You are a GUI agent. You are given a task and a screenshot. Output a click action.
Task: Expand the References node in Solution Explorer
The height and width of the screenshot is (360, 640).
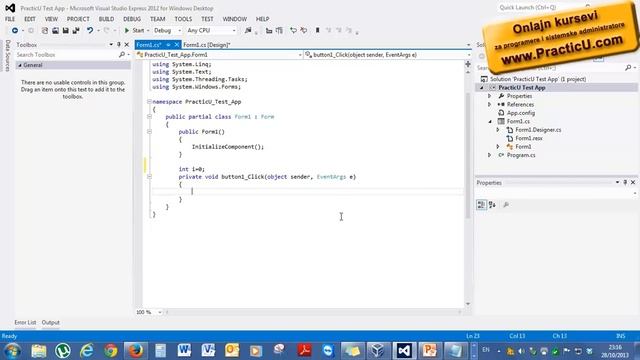coord(489,104)
